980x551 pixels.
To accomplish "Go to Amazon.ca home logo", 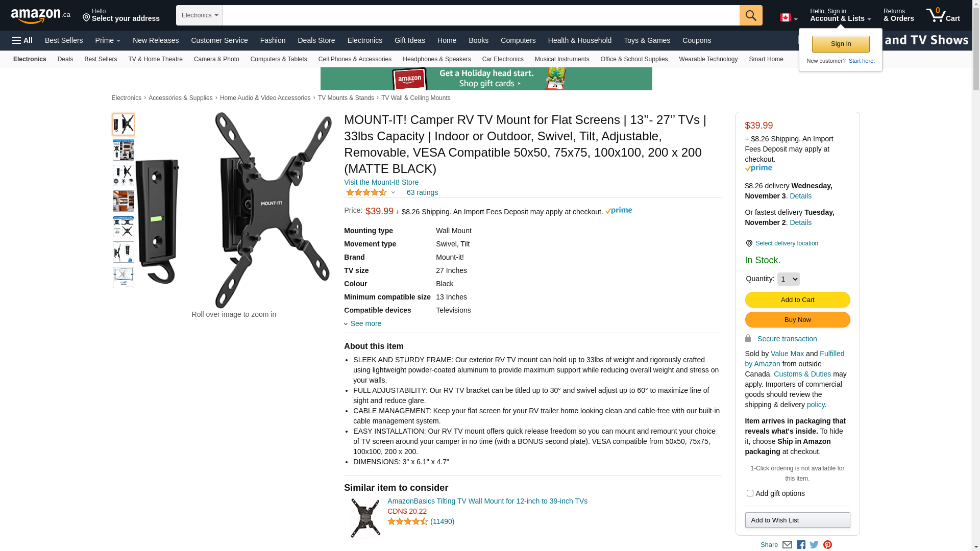I will click(x=41, y=15).
